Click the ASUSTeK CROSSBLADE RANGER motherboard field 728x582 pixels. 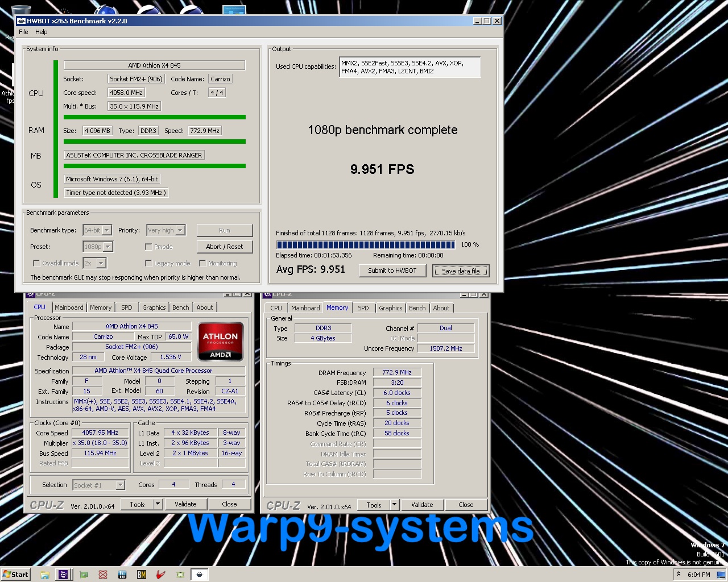pyautogui.click(x=134, y=155)
